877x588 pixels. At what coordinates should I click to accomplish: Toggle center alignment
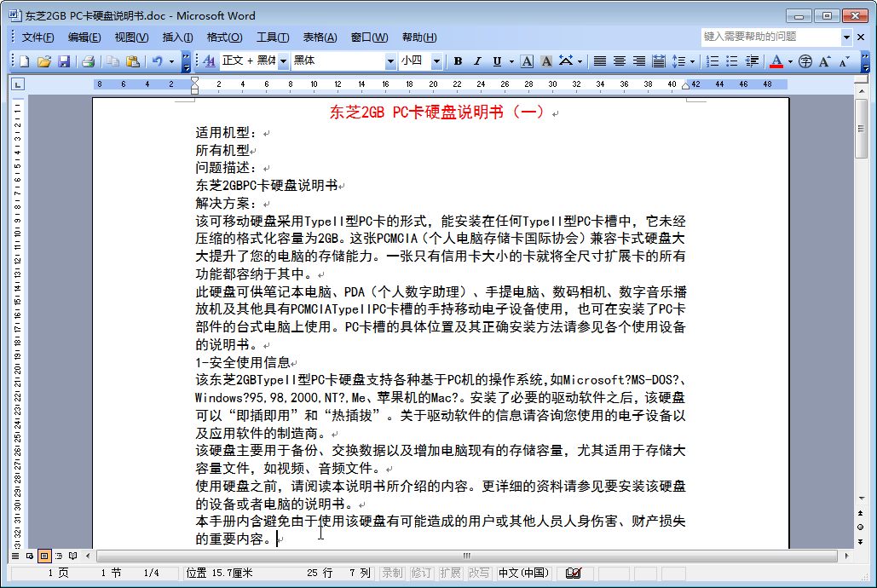pyautogui.click(x=619, y=61)
